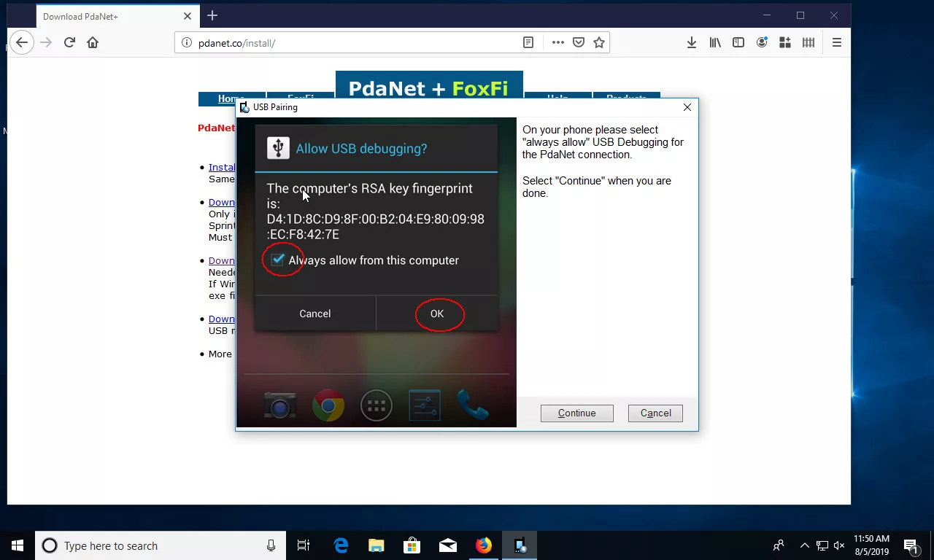Open page actions three-dot menu
This screenshot has width=934, height=560.
[x=558, y=42]
